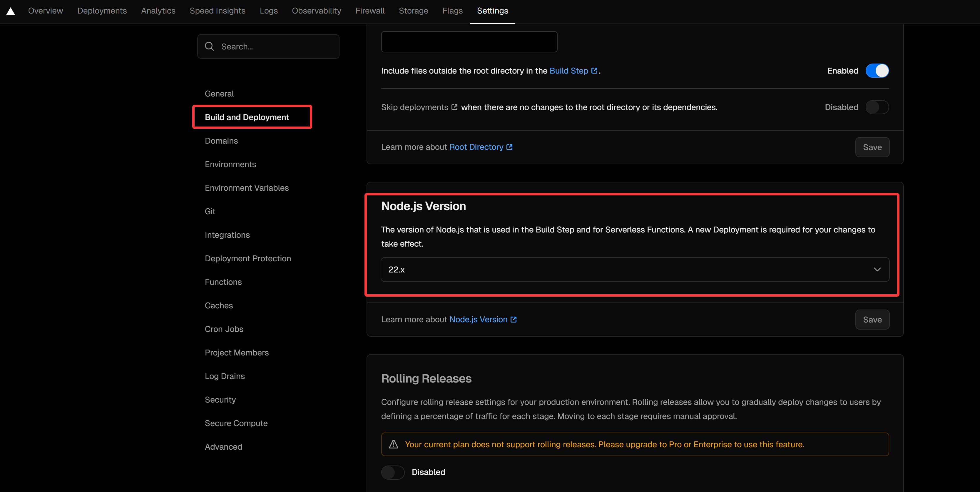980x492 pixels.
Task: Select Environment Variables in the sidebar
Action: 247,188
